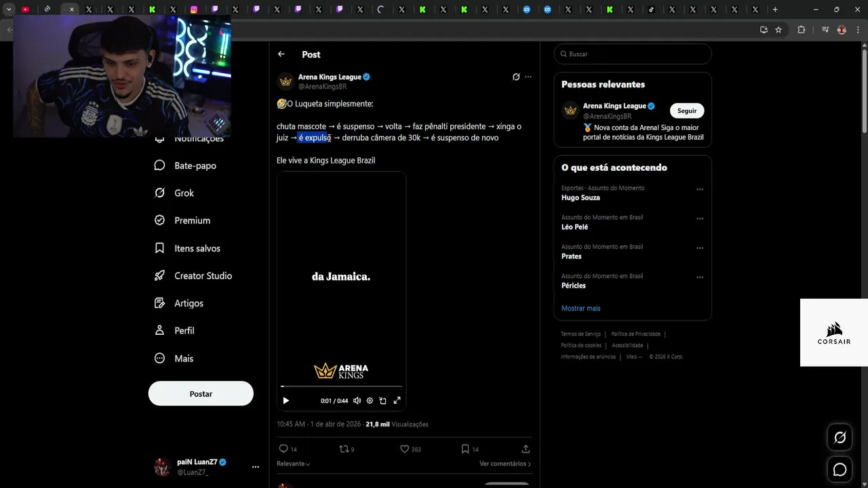The image size is (868, 488).
Task: Seek along the video progress bar
Action: tap(341, 386)
